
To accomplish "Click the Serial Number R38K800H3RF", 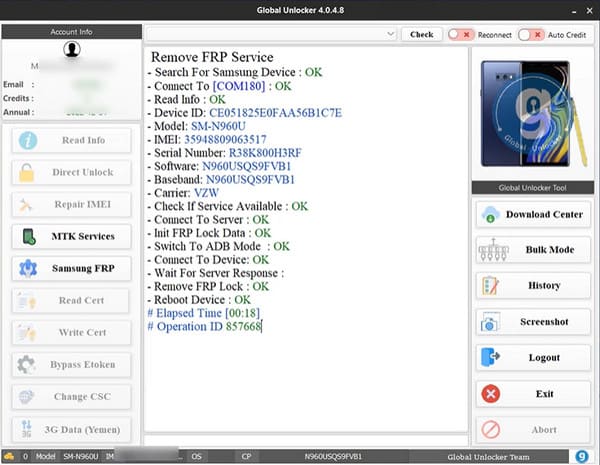I will (x=265, y=153).
